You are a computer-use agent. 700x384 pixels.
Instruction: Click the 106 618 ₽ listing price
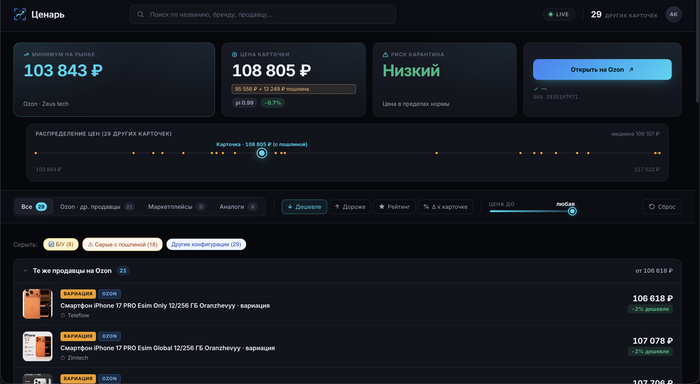pos(652,298)
